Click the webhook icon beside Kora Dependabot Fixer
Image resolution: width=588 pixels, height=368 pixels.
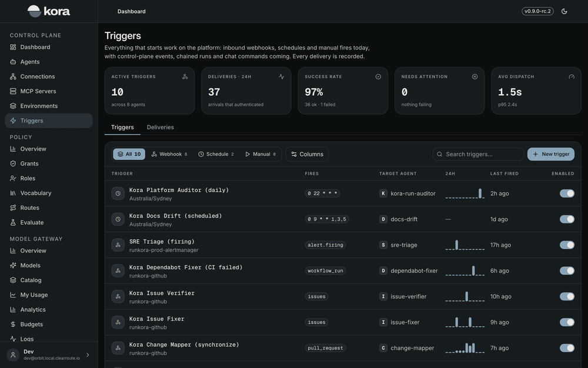tap(118, 270)
